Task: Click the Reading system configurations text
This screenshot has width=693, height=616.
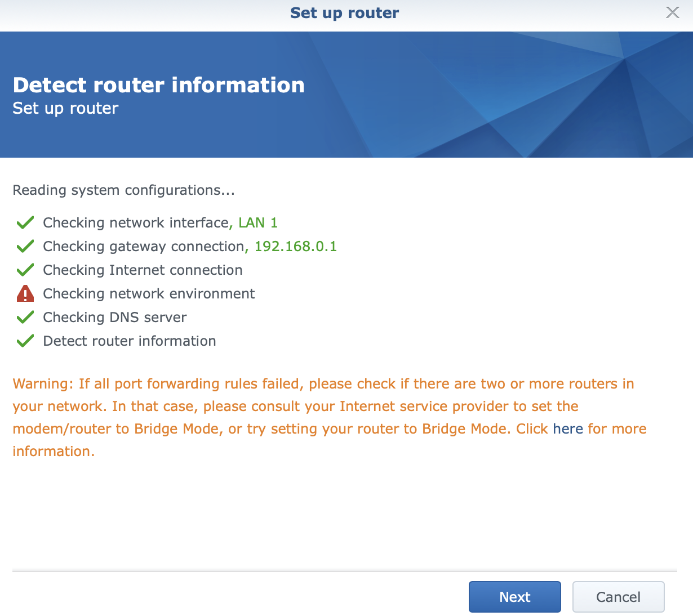Action: tap(123, 190)
